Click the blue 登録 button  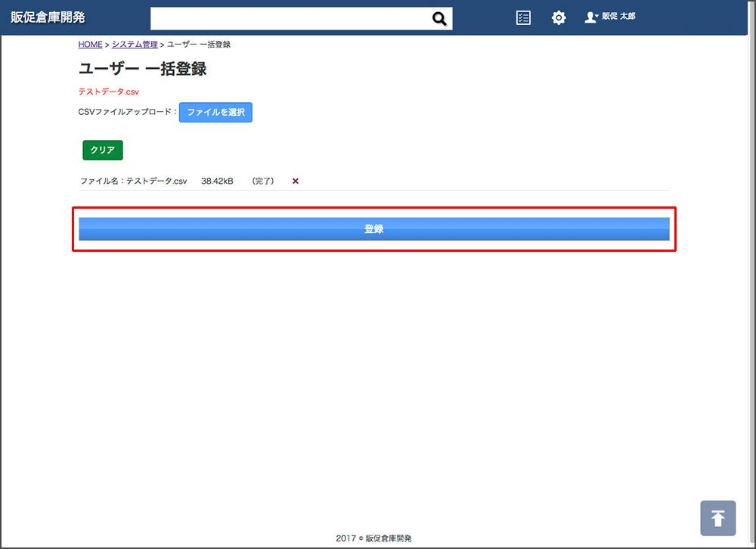coord(374,228)
